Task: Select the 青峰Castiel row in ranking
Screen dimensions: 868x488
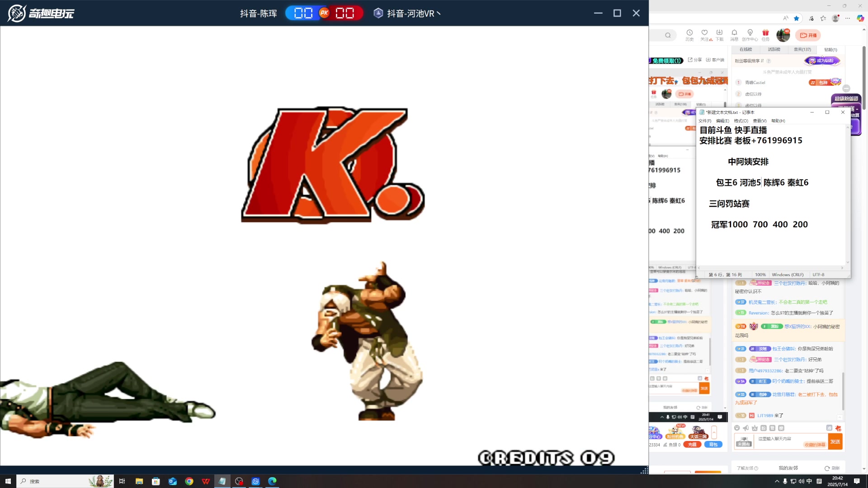Action: coord(788,82)
